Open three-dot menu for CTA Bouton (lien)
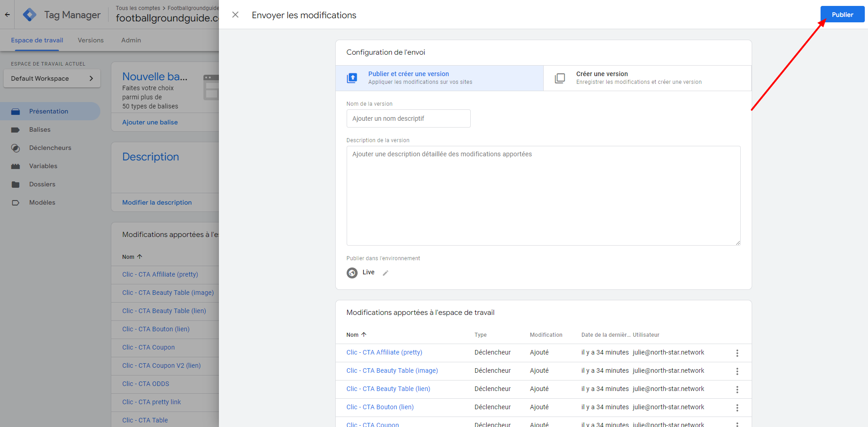This screenshot has width=868, height=427. (x=737, y=408)
